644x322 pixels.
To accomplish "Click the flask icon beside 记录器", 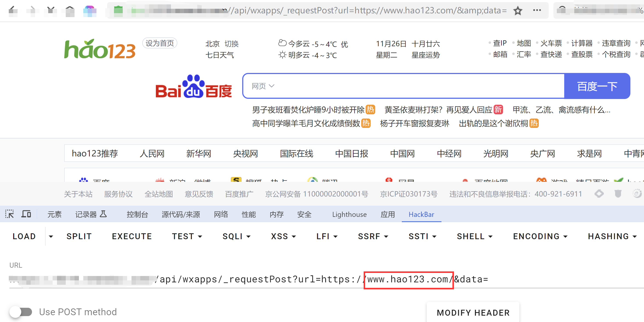I will [103, 214].
